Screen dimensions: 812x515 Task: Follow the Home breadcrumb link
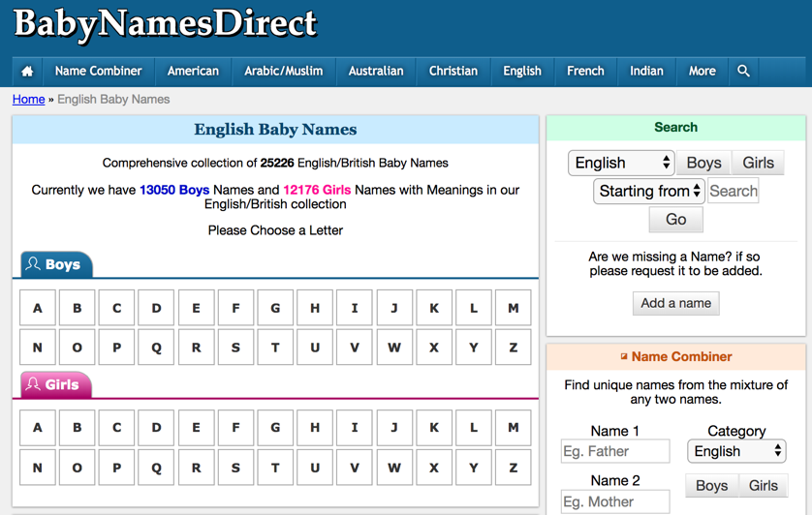[28, 100]
